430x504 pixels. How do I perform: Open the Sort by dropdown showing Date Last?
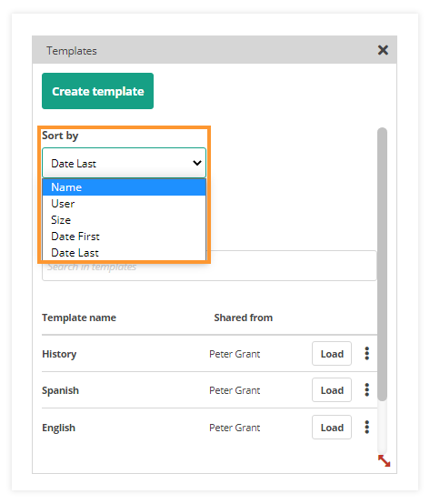click(124, 163)
